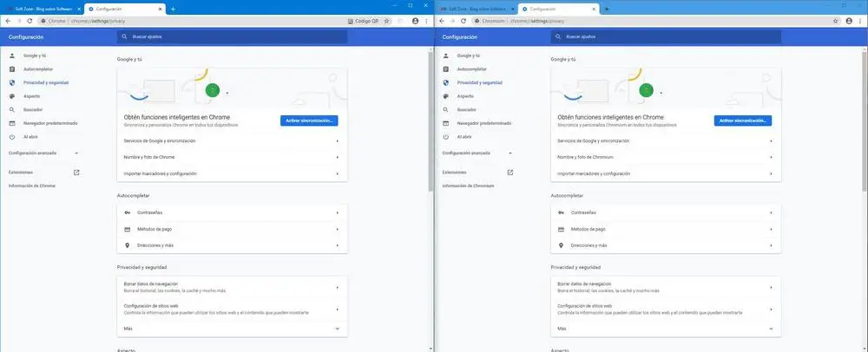Open Métodos de pago in the Chromium window
Screen dimensions: 868x352
click(x=666, y=229)
